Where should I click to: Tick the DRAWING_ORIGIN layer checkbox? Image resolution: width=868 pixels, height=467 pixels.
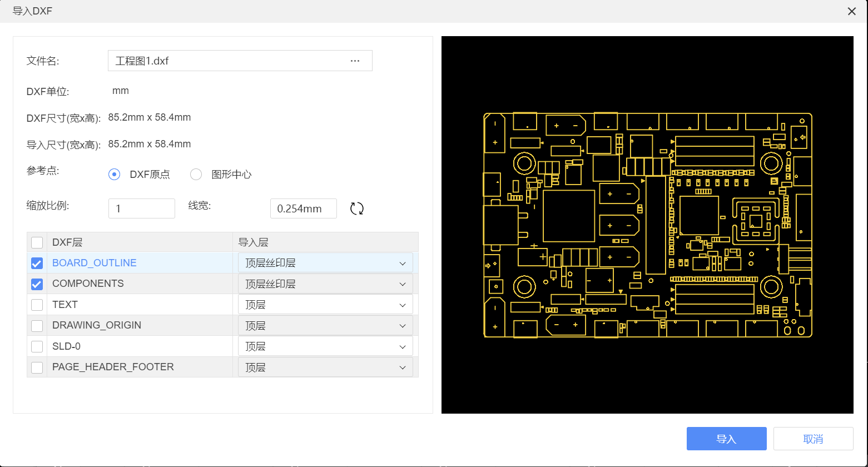(37, 325)
